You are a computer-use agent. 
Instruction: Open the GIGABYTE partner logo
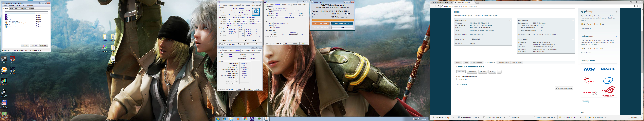[608, 69]
